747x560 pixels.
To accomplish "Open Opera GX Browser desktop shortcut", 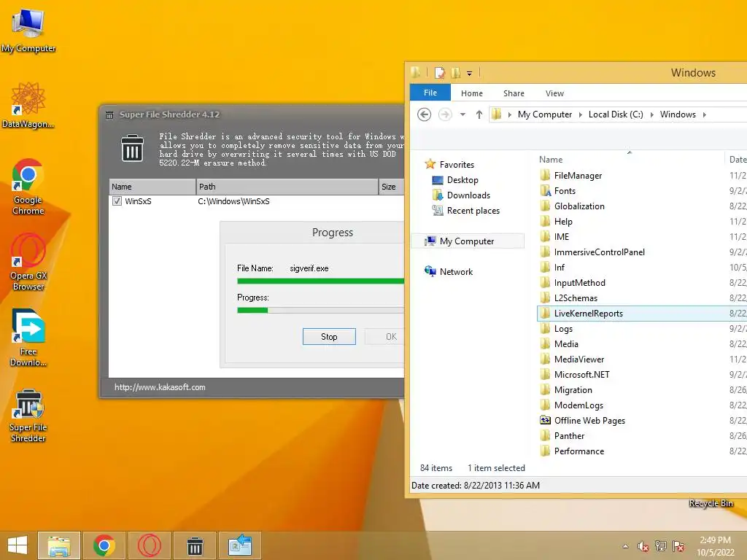I will 28,262.
